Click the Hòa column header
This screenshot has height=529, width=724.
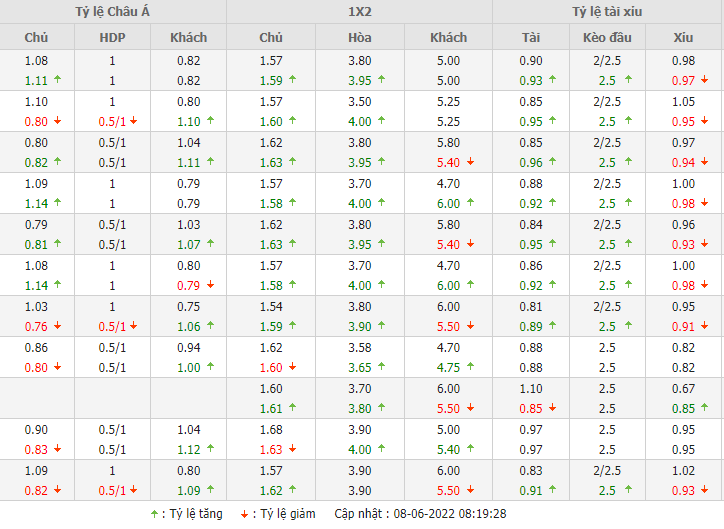click(360, 37)
